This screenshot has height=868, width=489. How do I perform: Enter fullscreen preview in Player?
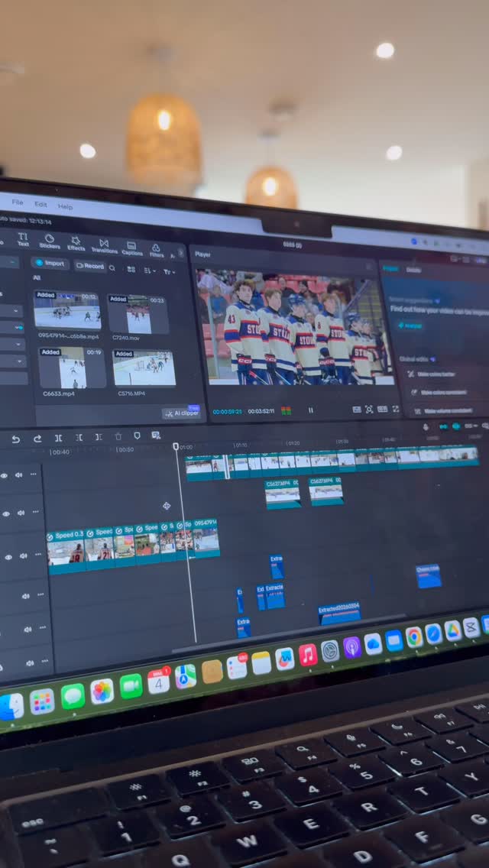[x=396, y=409]
